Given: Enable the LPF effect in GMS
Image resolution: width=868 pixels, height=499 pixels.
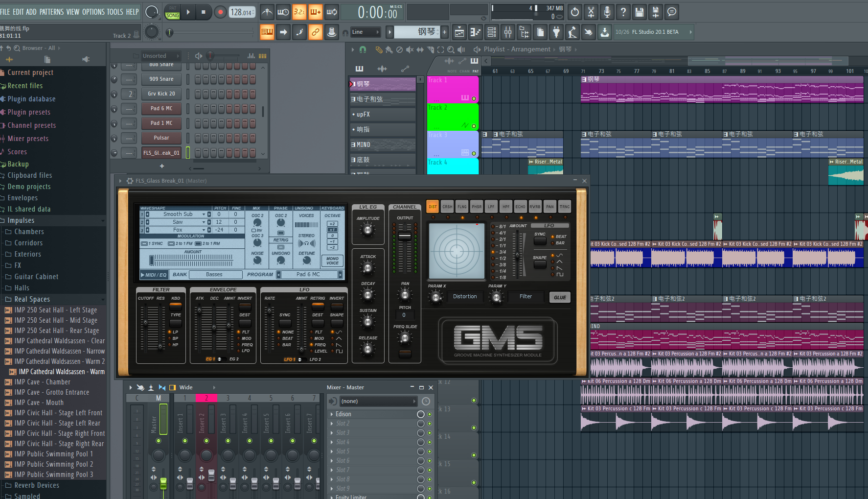Looking at the screenshot, I should pyautogui.click(x=491, y=207).
